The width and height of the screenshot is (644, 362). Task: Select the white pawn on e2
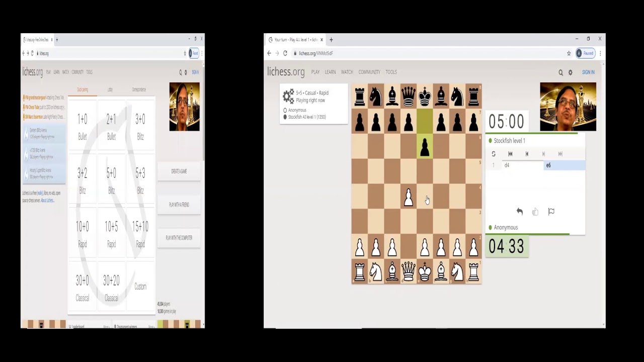point(425,247)
